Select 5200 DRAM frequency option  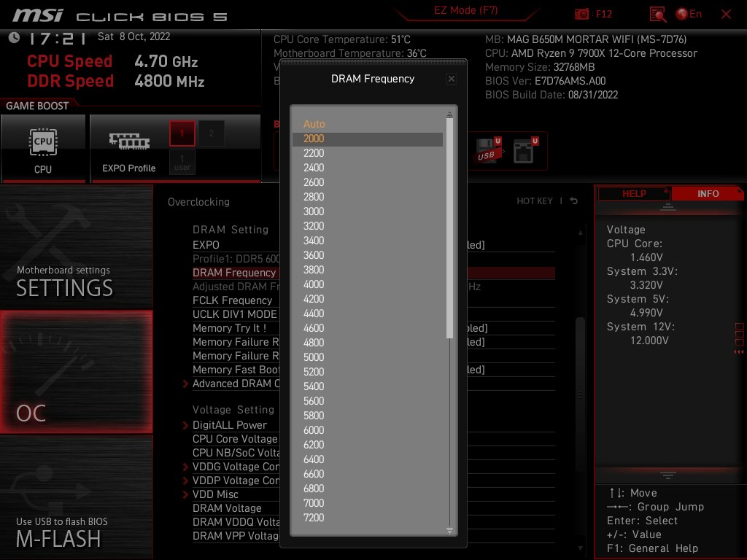tap(368, 372)
